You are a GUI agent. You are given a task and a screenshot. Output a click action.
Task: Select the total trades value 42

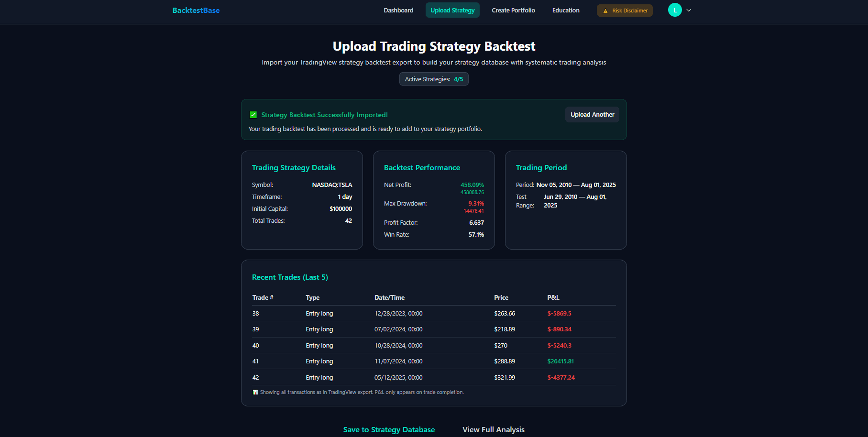click(349, 220)
